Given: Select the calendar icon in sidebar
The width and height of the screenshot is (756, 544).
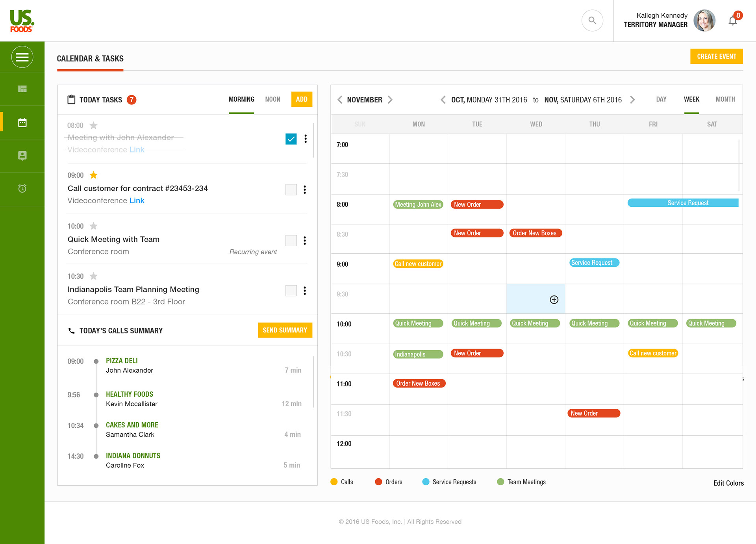Looking at the screenshot, I should [x=22, y=123].
